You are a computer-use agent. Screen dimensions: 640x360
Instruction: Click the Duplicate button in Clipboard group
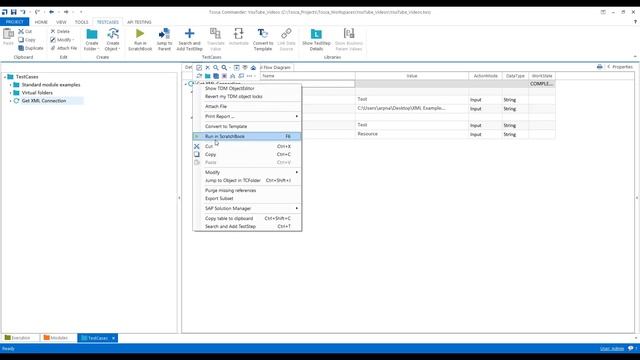(x=31, y=48)
